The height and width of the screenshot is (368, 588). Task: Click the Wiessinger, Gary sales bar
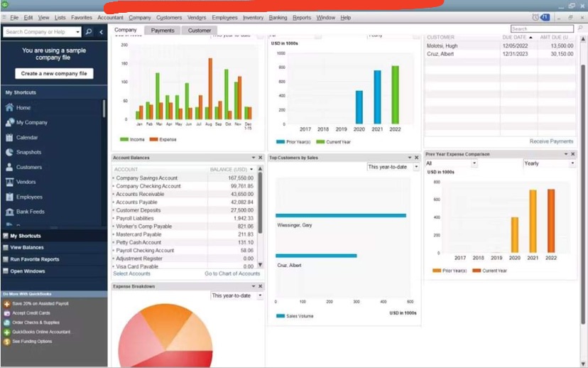coord(341,215)
